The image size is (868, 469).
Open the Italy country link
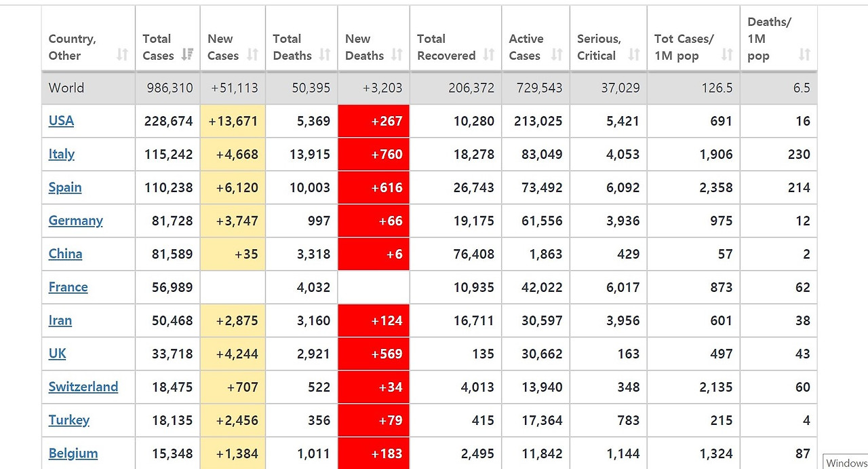coord(61,154)
